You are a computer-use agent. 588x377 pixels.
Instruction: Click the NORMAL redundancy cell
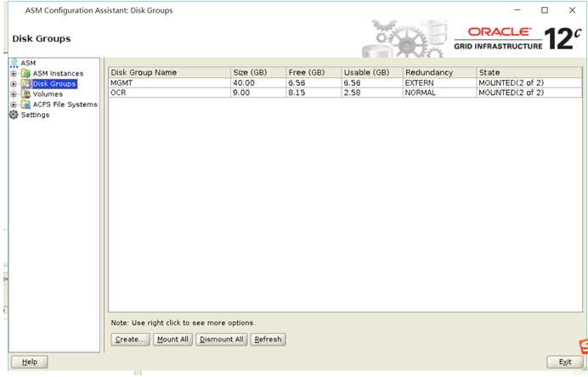pyautogui.click(x=439, y=93)
